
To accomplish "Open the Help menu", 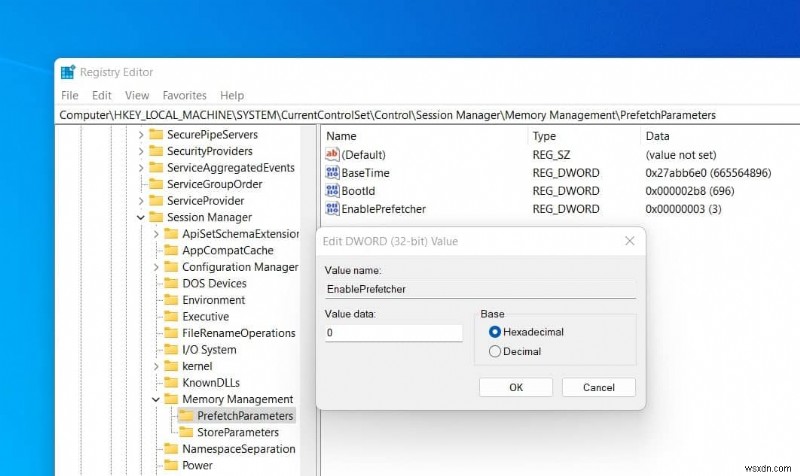I will tap(232, 95).
